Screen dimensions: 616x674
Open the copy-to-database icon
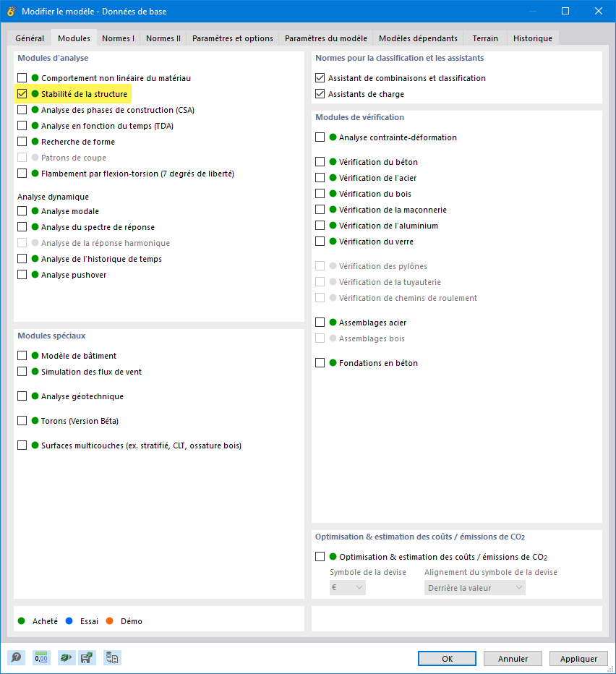click(x=112, y=657)
